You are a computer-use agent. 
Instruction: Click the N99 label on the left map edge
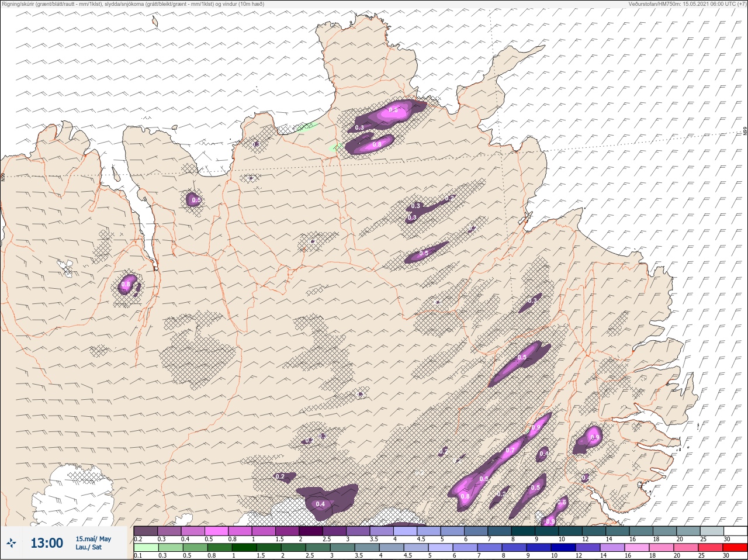click(x=2, y=177)
